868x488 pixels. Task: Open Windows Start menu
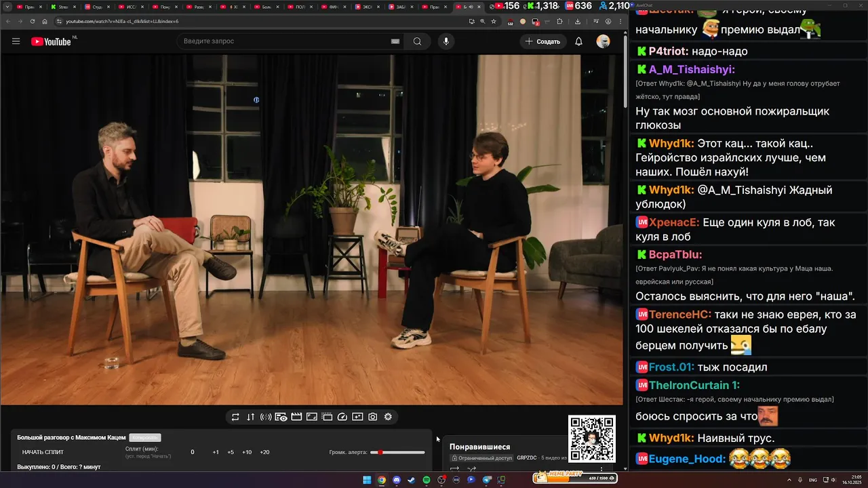(367, 480)
